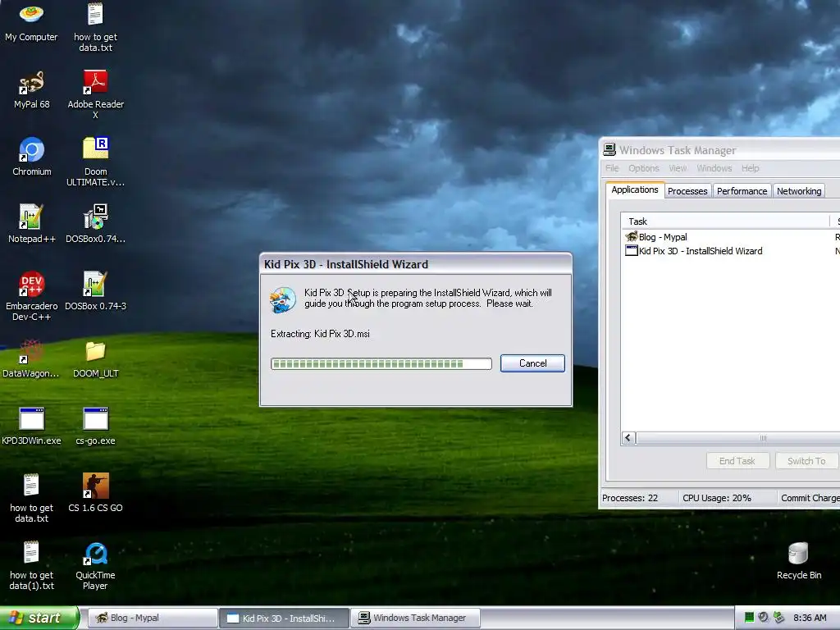Select Recycle Bin icon
This screenshot has height=630, width=840.
pos(798,561)
